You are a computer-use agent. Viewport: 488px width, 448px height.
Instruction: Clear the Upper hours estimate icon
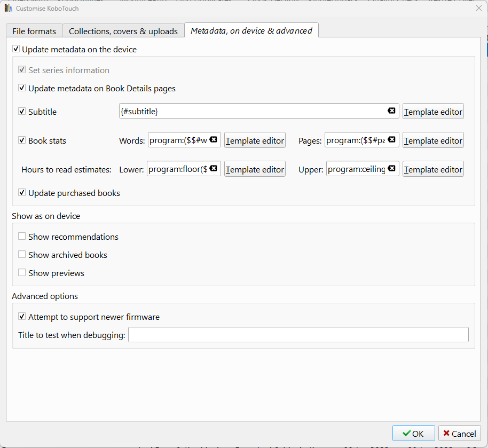(391, 169)
